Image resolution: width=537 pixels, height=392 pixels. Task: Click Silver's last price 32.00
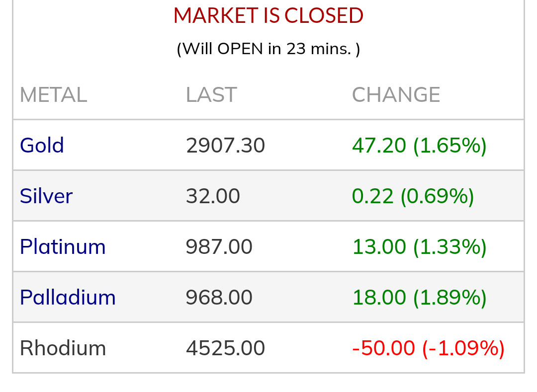213,196
